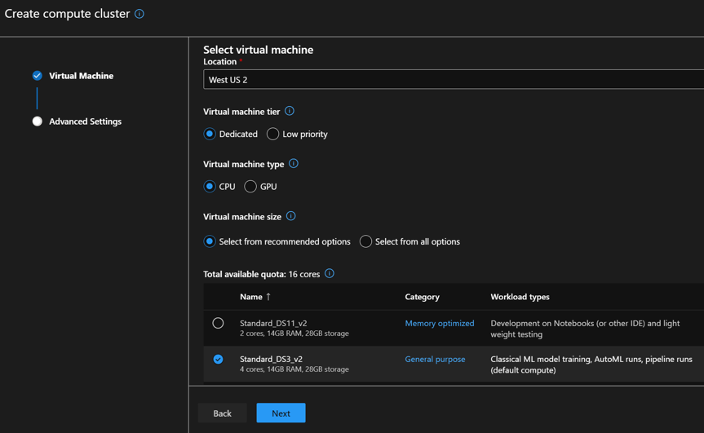Show info tooltip for Virtual machine type
This screenshot has height=433, width=704.
pyautogui.click(x=294, y=163)
